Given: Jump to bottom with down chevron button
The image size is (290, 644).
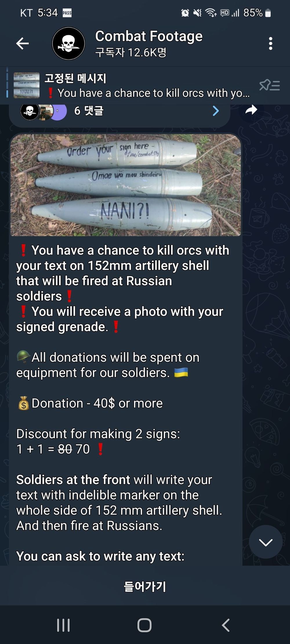Looking at the screenshot, I should tap(265, 542).
